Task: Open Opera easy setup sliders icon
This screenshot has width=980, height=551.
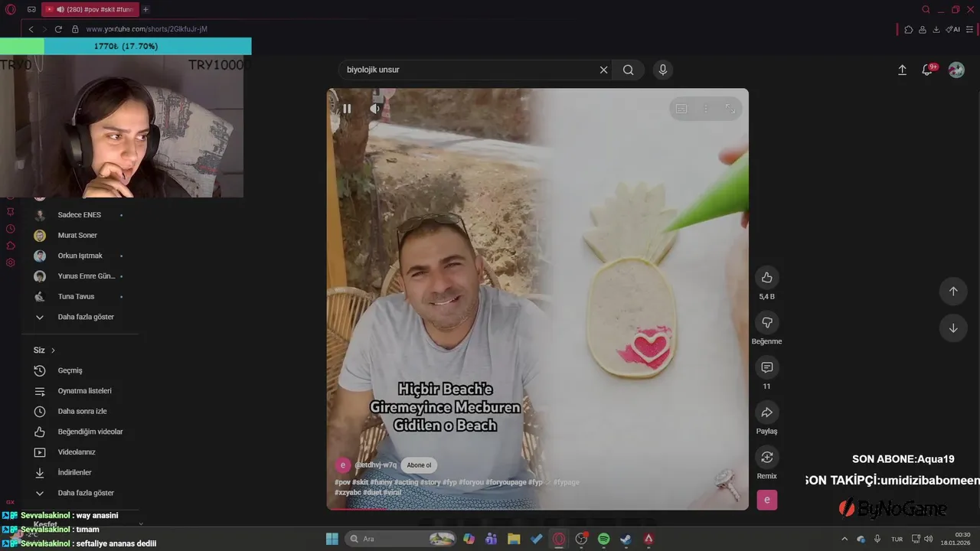Action: tap(969, 29)
